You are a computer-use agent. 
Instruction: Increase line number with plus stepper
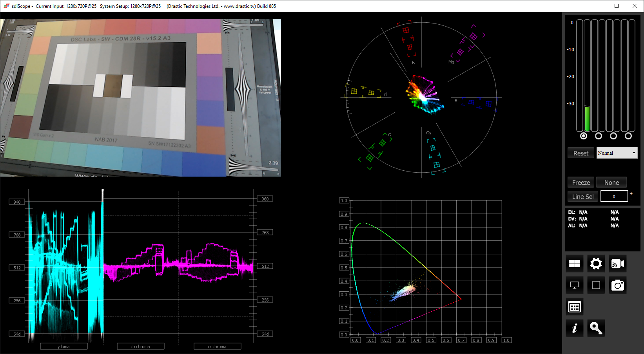point(631,194)
